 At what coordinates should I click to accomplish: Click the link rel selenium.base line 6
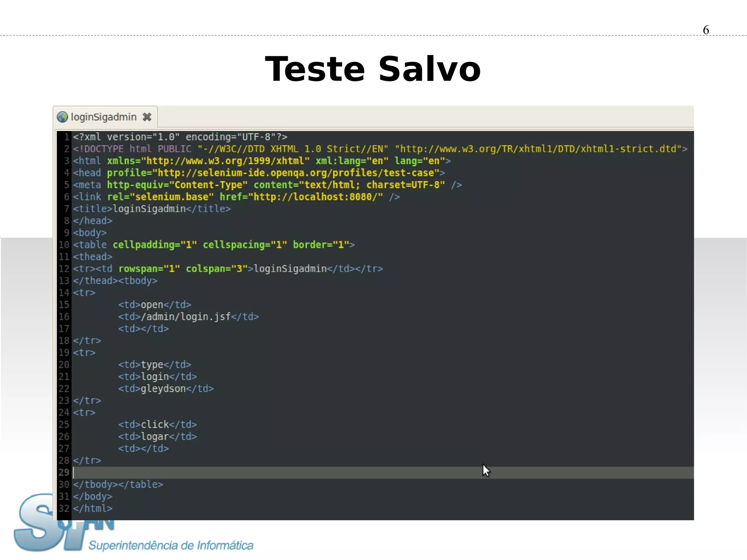[236, 197]
